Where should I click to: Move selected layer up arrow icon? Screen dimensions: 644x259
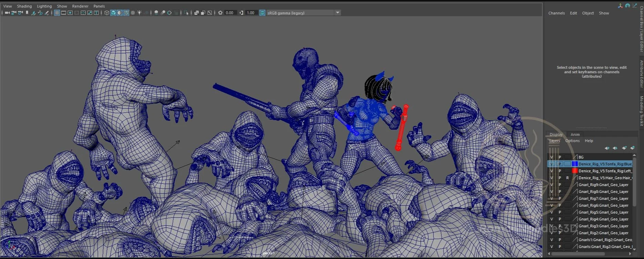(x=607, y=148)
